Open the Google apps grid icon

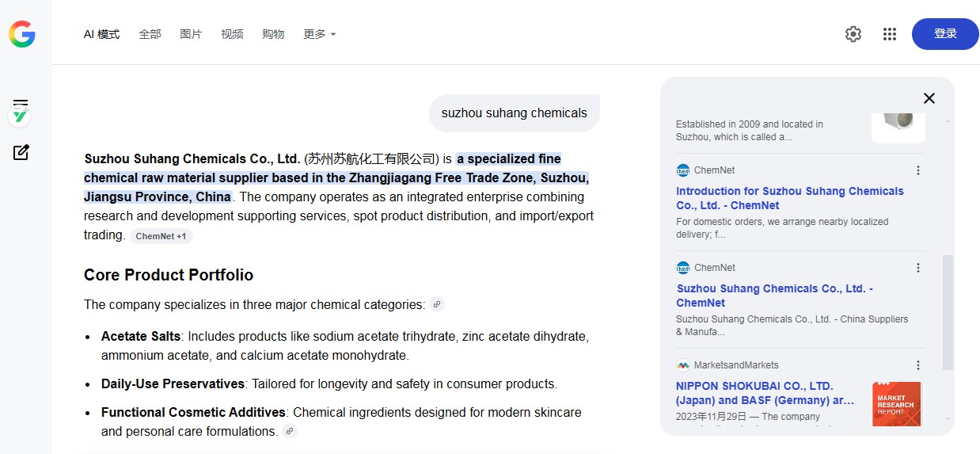(890, 34)
